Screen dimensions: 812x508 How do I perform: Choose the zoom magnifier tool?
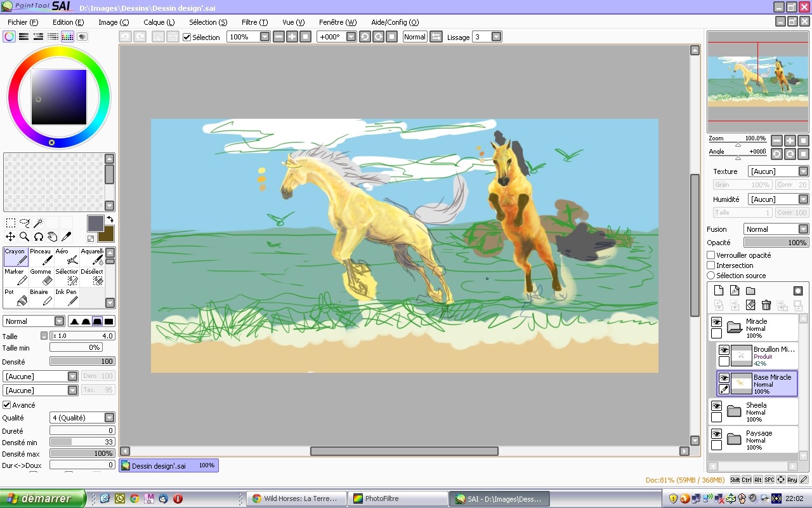pos(25,237)
